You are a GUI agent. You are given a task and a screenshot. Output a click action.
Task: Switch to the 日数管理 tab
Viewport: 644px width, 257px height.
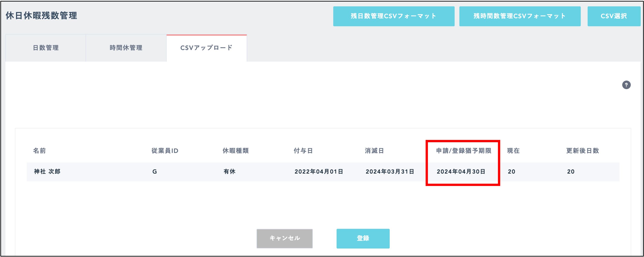click(46, 48)
